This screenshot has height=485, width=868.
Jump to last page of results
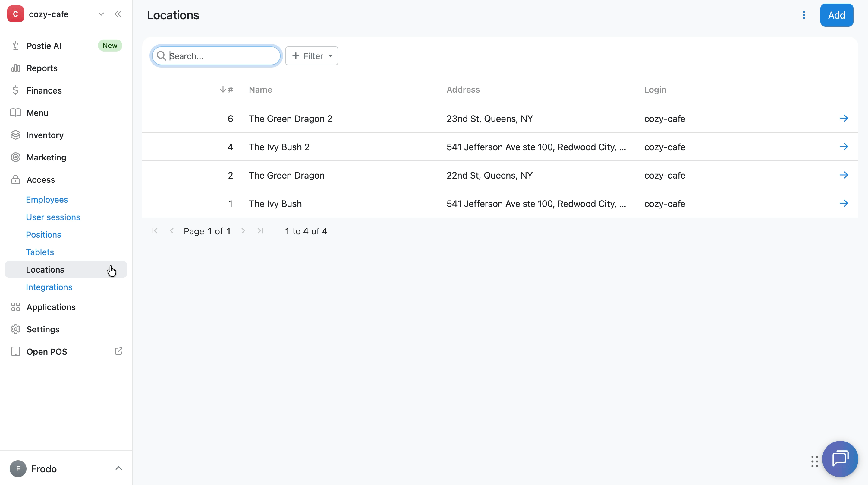[x=260, y=231]
